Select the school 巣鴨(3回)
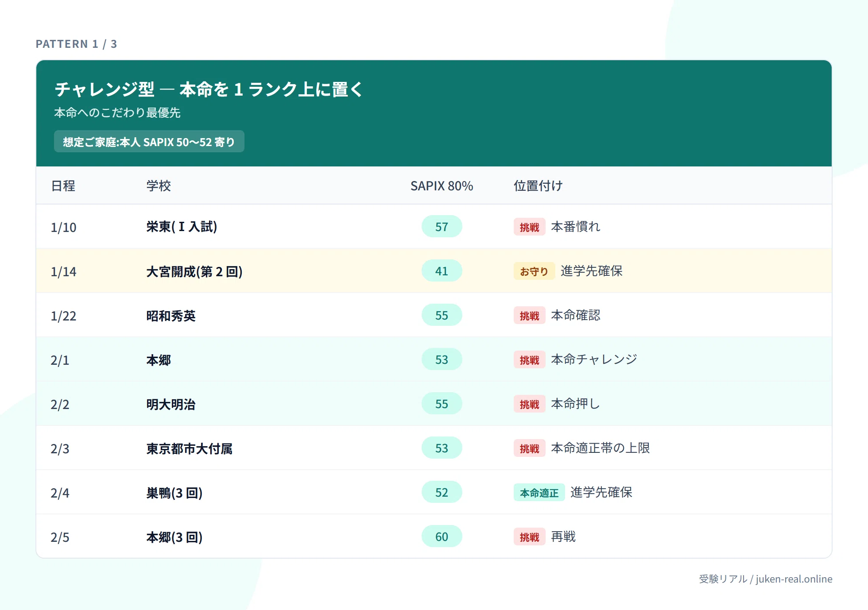This screenshot has width=868, height=610. tap(174, 493)
